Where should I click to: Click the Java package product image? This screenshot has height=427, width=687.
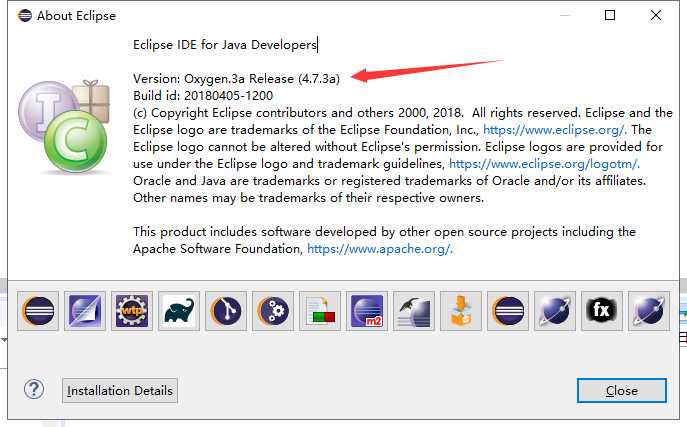(64, 126)
